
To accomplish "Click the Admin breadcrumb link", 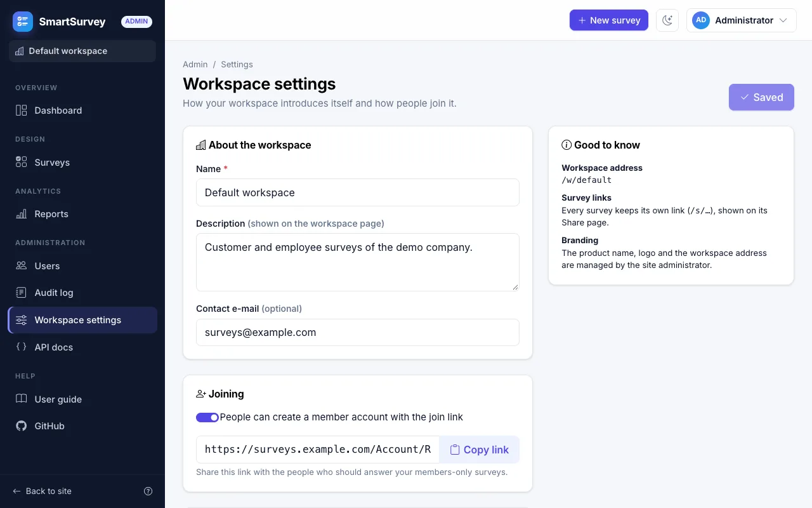I will pos(195,64).
